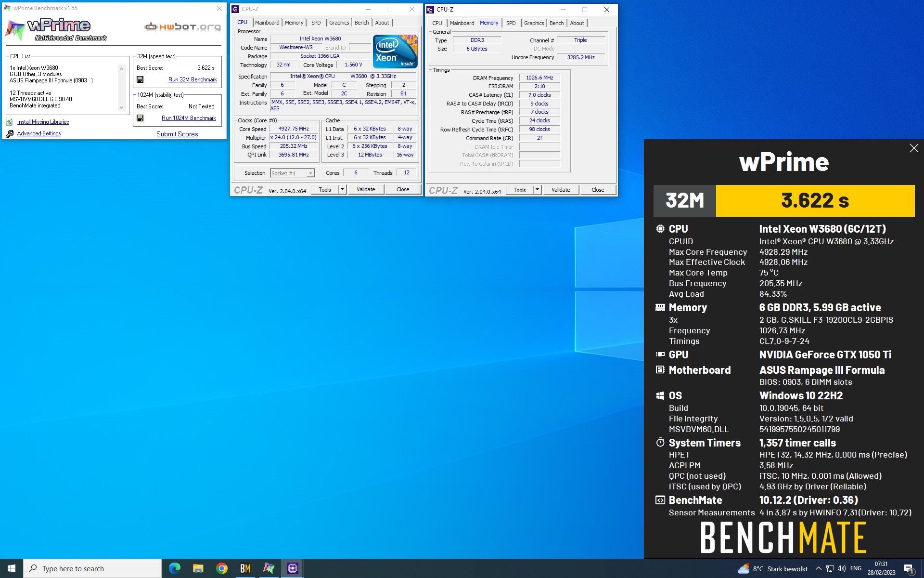924x578 pixels.
Task: Click Close button in left CPU-Z window
Action: 403,189
